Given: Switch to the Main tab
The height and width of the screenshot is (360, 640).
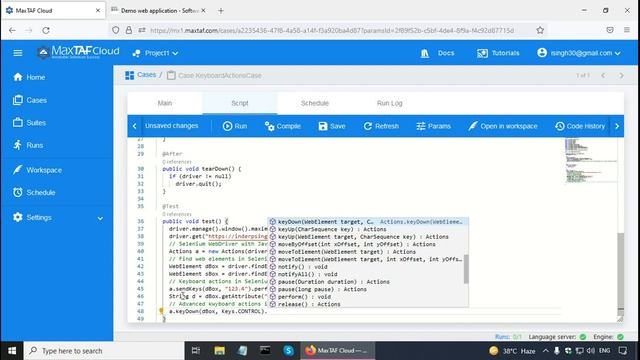Looking at the screenshot, I should (x=164, y=103).
